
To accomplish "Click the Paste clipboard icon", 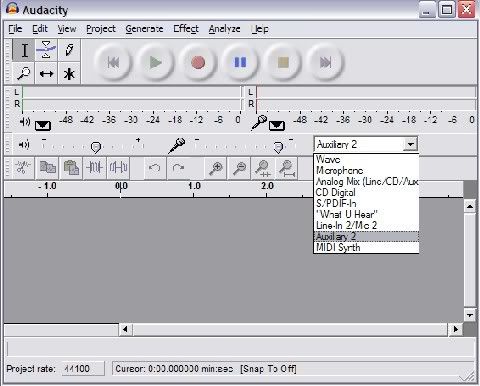I will pos(71,167).
